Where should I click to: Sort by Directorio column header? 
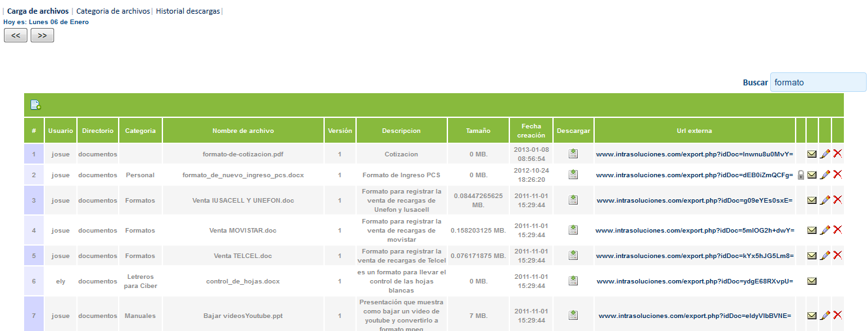pos(98,130)
